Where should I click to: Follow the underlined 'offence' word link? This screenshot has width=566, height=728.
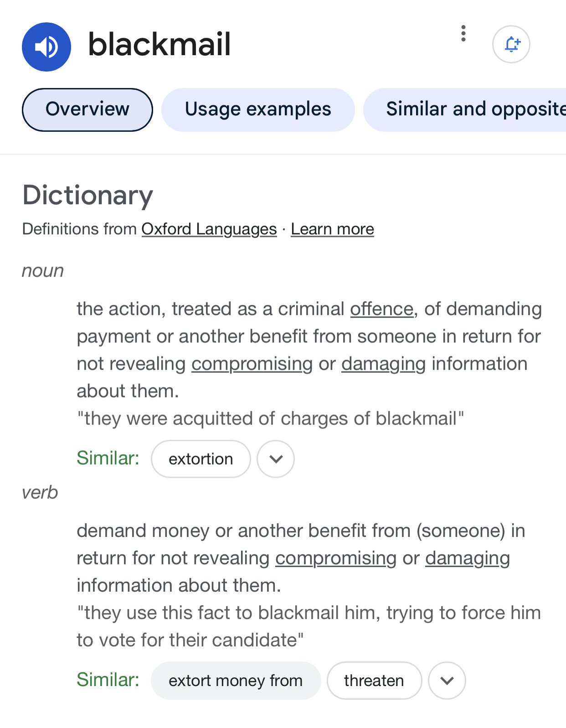coord(381,309)
